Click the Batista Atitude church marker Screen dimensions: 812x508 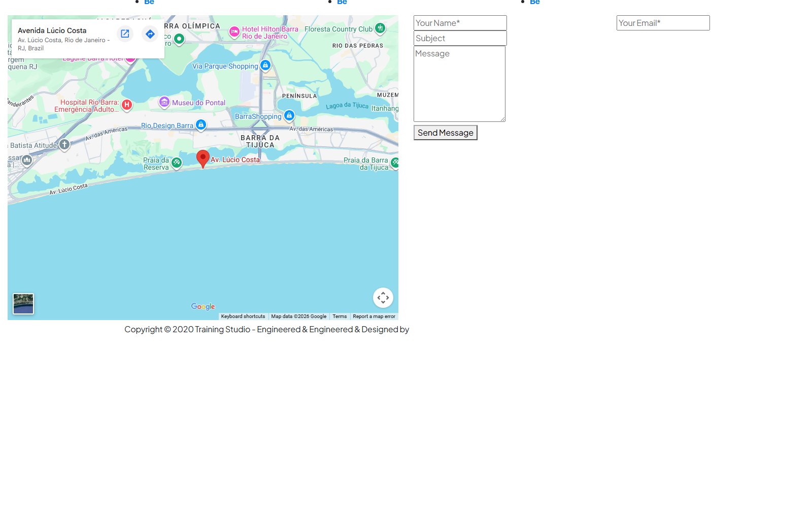click(x=64, y=145)
